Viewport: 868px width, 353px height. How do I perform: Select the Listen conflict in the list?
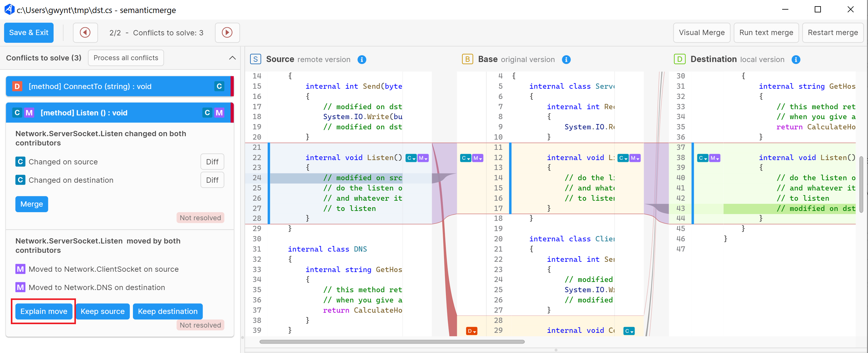point(101,113)
